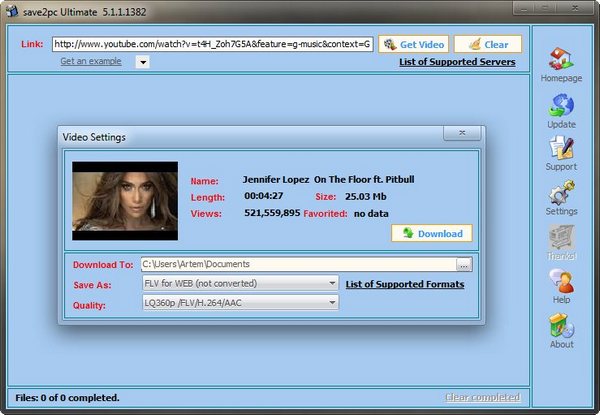
Task: Click the Get an example link
Action: (90, 62)
